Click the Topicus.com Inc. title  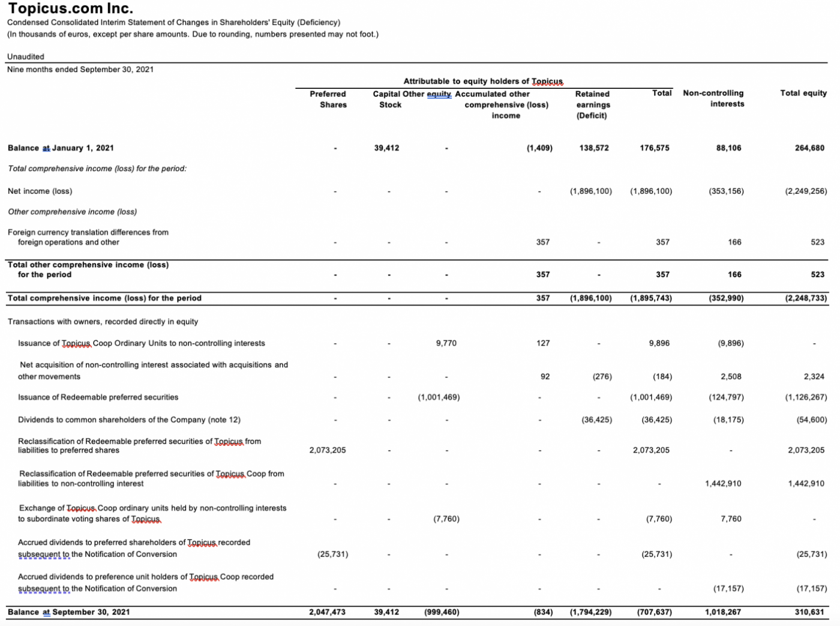70,8
